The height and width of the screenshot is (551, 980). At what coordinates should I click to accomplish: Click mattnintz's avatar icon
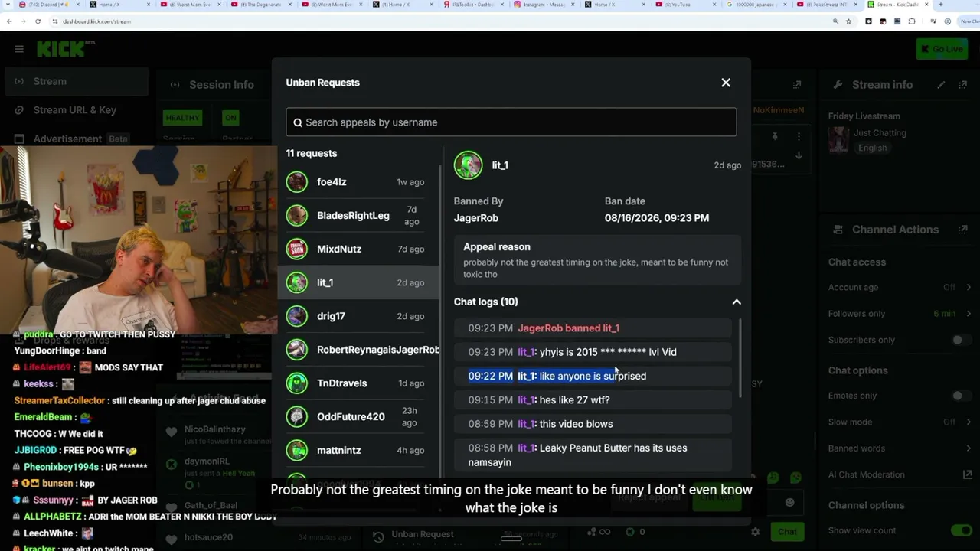[x=296, y=451]
